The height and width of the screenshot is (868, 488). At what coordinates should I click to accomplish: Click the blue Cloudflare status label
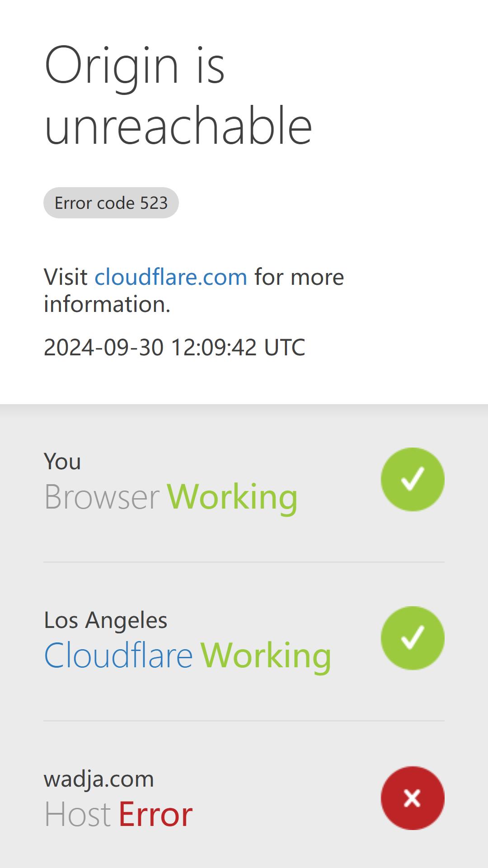coord(118,656)
